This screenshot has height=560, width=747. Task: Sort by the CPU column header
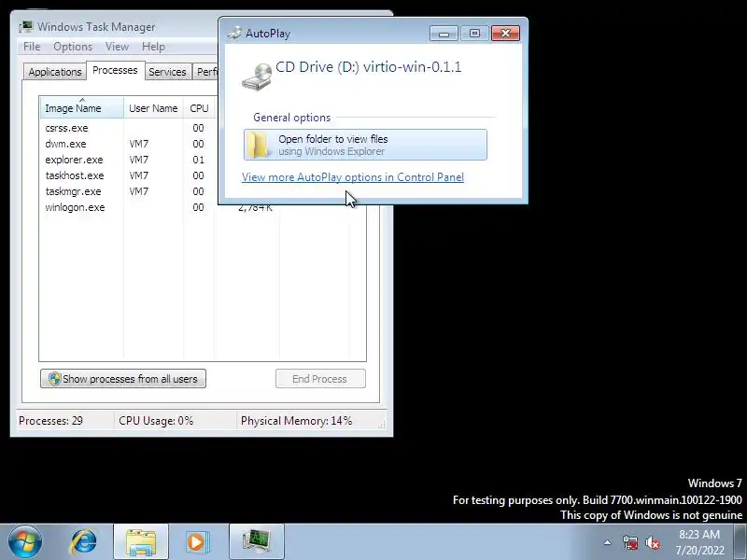tap(199, 108)
